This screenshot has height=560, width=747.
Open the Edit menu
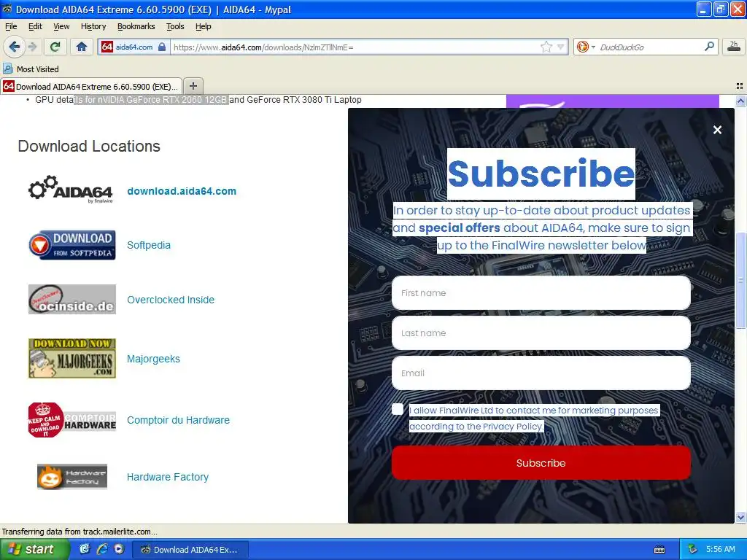tap(35, 26)
